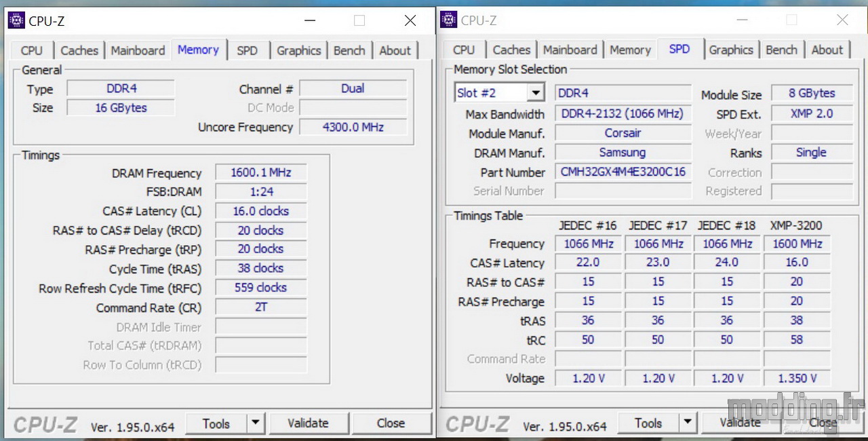
Task: Click JEDEC #18 CAS# Latency 24.0
Action: (x=727, y=263)
